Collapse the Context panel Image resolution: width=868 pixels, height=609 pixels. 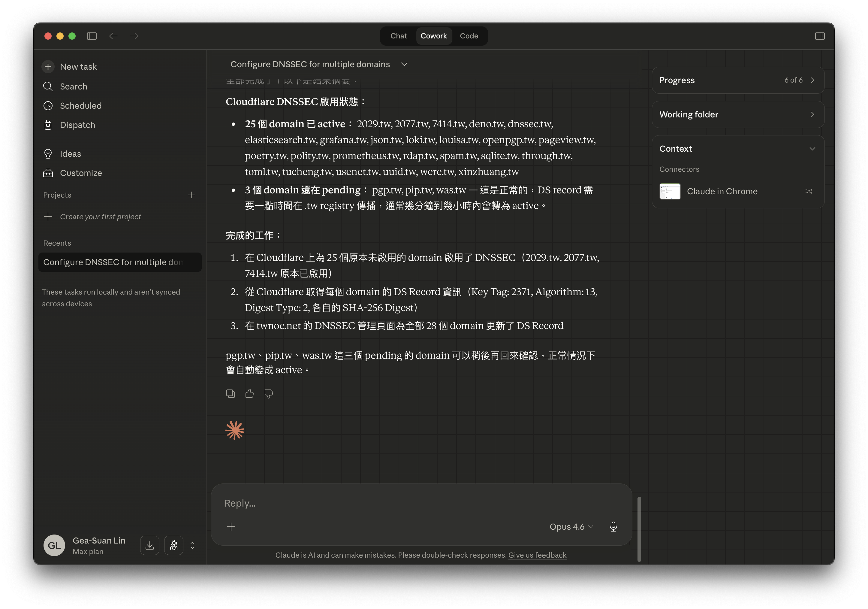(x=812, y=149)
